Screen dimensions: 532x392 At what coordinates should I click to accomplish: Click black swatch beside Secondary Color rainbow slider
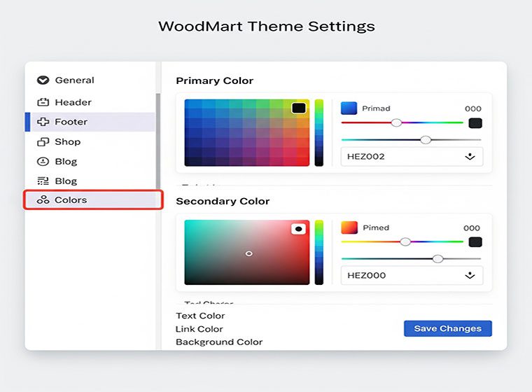[475, 242]
